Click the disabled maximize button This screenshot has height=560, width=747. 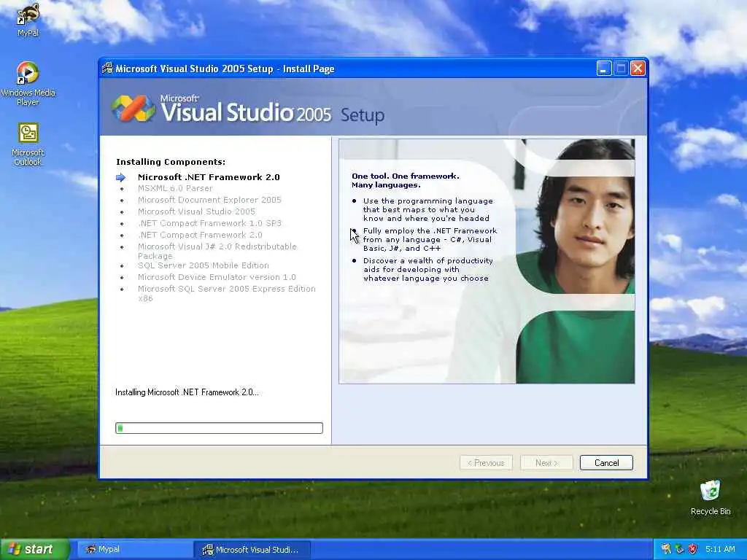click(621, 69)
